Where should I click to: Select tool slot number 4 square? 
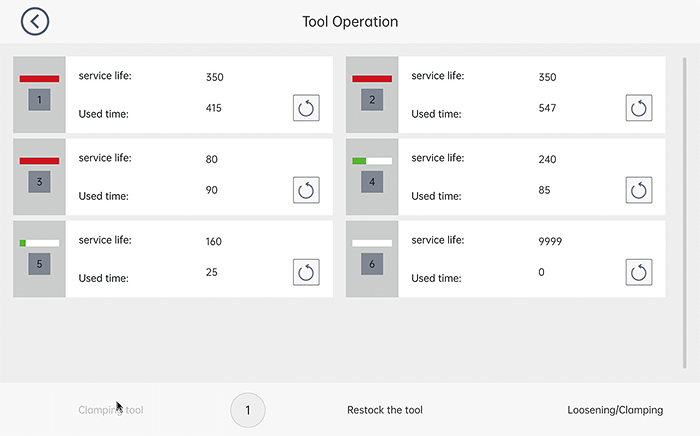(x=372, y=182)
